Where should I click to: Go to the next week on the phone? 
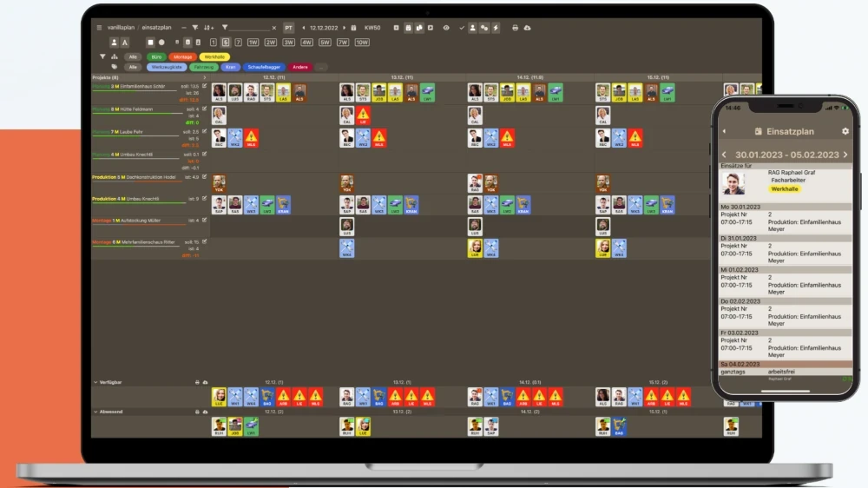(x=845, y=155)
